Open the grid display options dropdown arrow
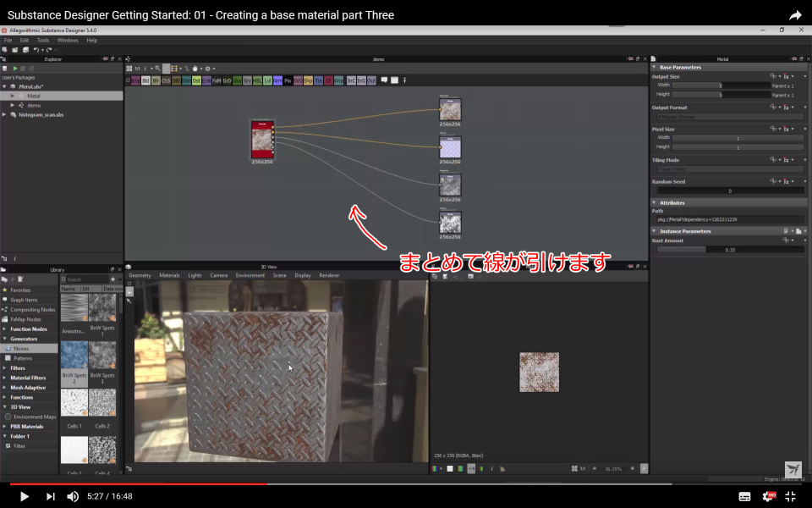The width and height of the screenshot is (812, 508). [181, 69]
